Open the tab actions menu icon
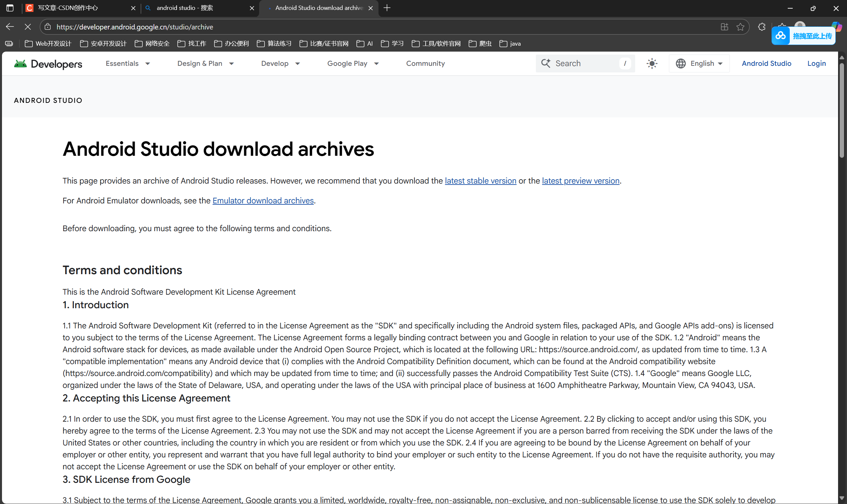Viewport: 847px width, 504px height. 10,8
